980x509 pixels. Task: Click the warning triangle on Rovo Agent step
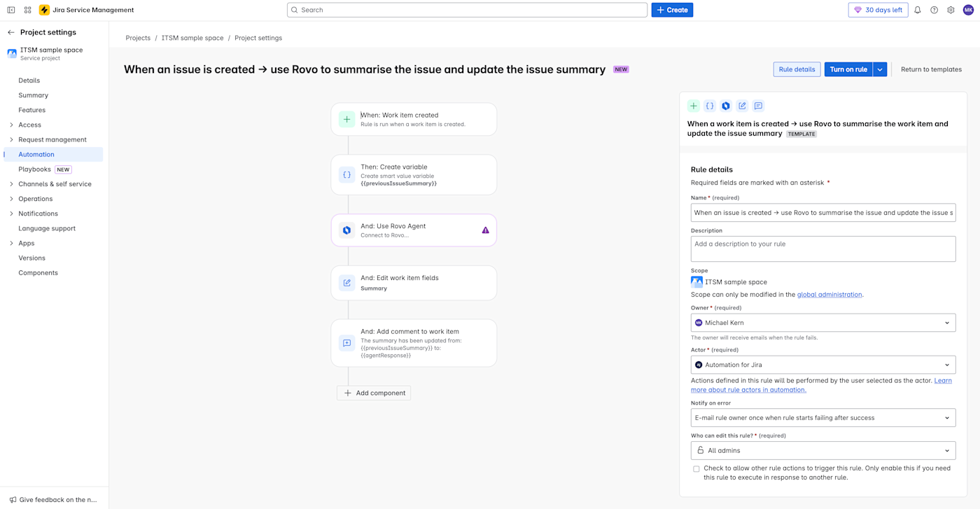click(x=485, y=230)
